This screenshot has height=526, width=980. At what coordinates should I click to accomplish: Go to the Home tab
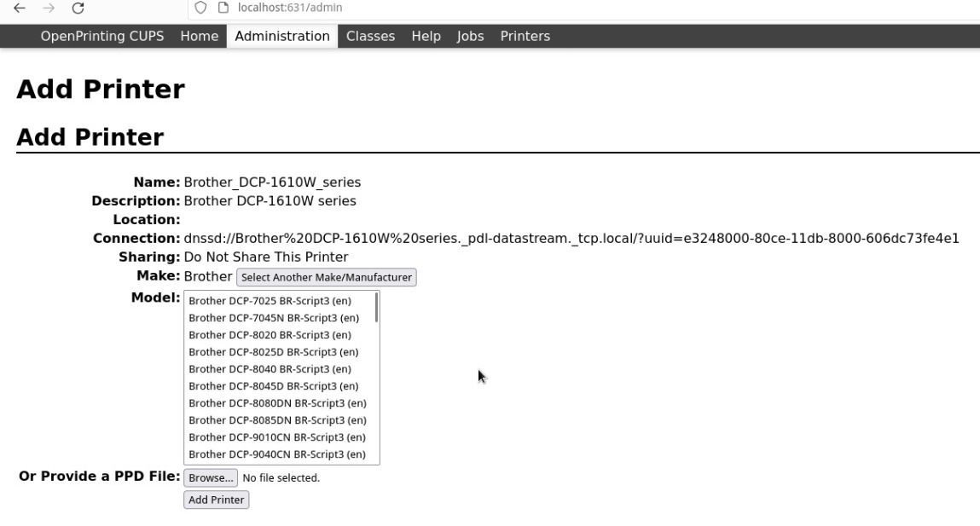200,37
